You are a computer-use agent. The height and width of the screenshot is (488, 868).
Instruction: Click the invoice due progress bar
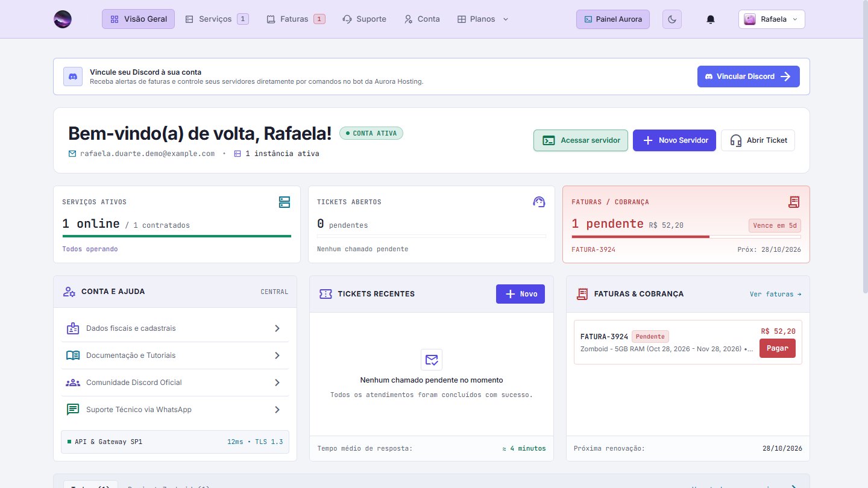(x=686, y=236)
